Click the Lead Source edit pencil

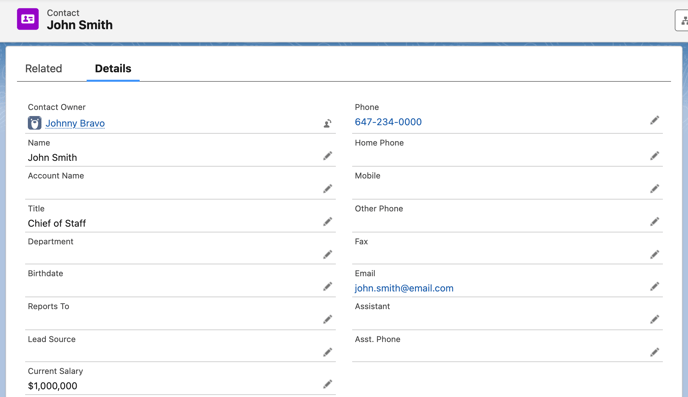tap(327, 352)
